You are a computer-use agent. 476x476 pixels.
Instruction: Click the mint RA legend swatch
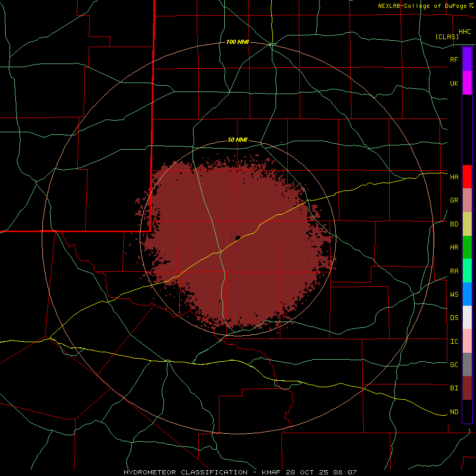(x=467, y=271)
